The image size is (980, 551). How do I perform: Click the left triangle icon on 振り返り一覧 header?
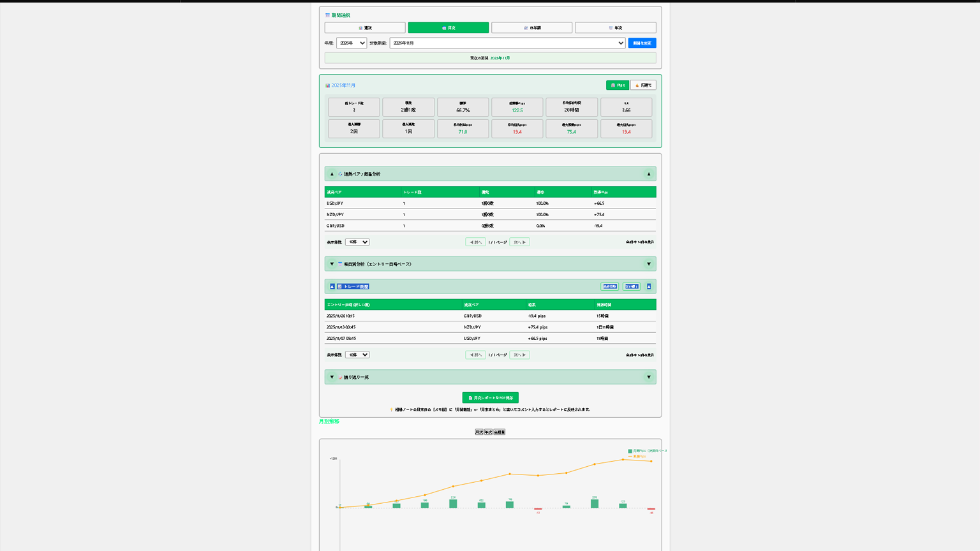coord(332,378)
